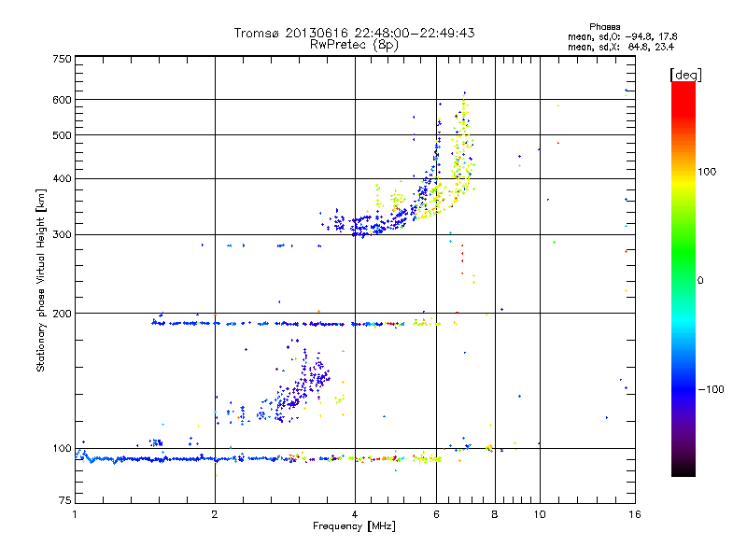
Task: Click the plot title 'Tromsø 20130616 22:48:00-22:49:43'
Action: 354,33
